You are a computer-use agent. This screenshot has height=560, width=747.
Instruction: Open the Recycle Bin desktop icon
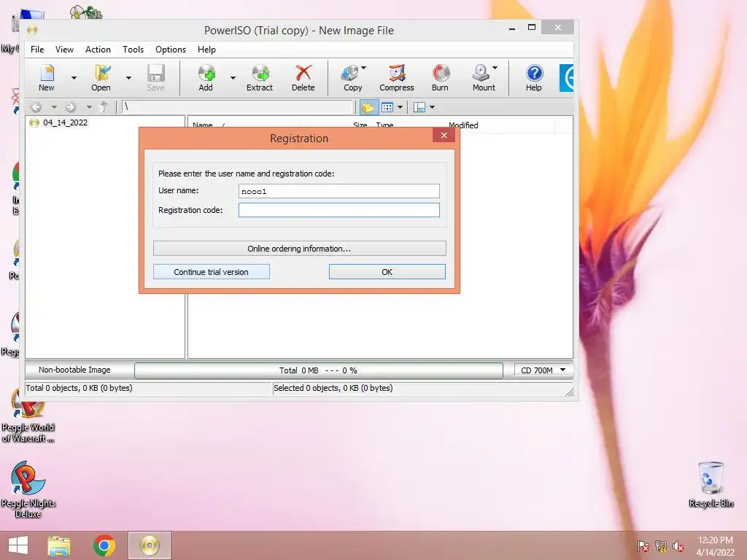pos(711,484)
